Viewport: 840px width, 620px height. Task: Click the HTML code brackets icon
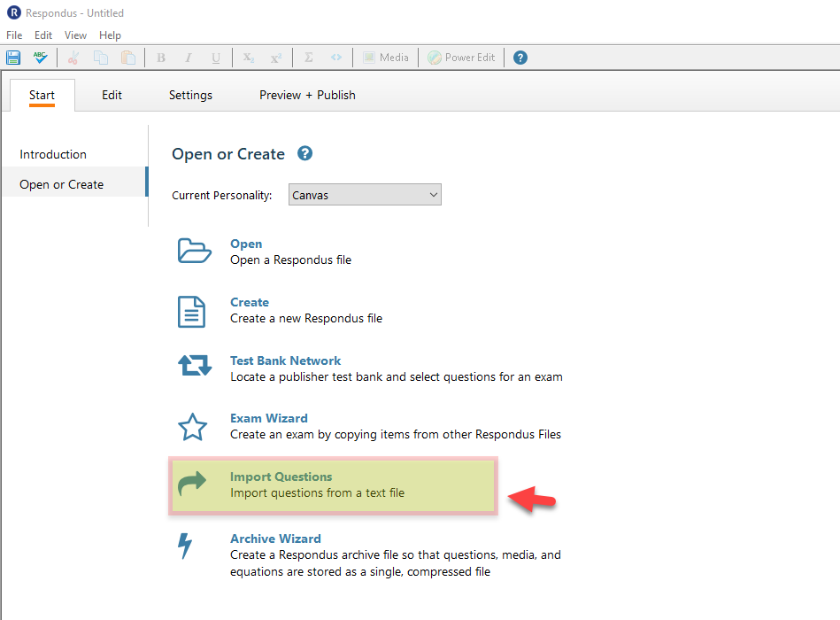(335, 58)
